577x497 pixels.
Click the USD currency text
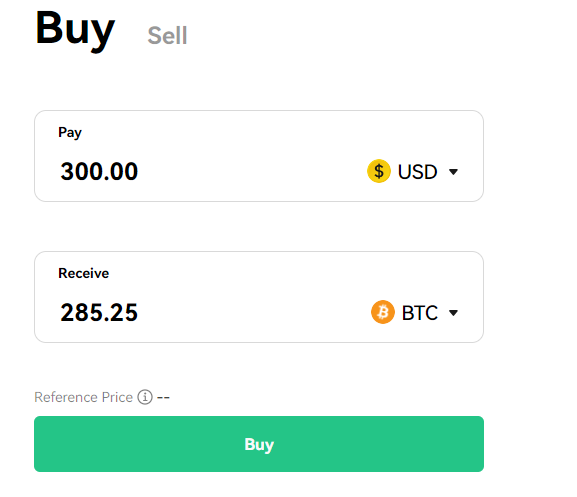click(x=418, y=172)
